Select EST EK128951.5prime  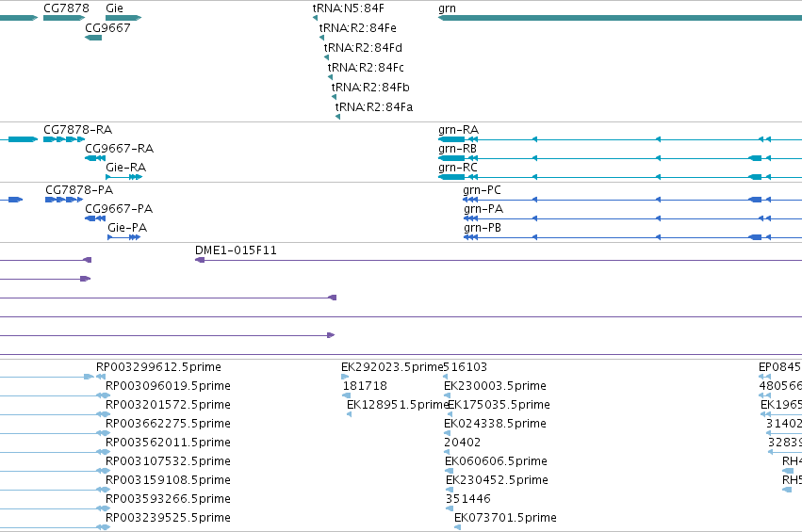pyautogui.click(x=398, y=405)
